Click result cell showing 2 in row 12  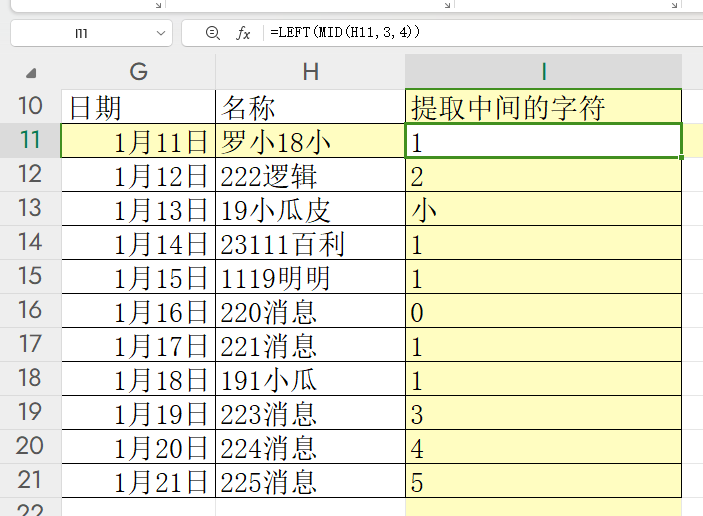point(543,175)
